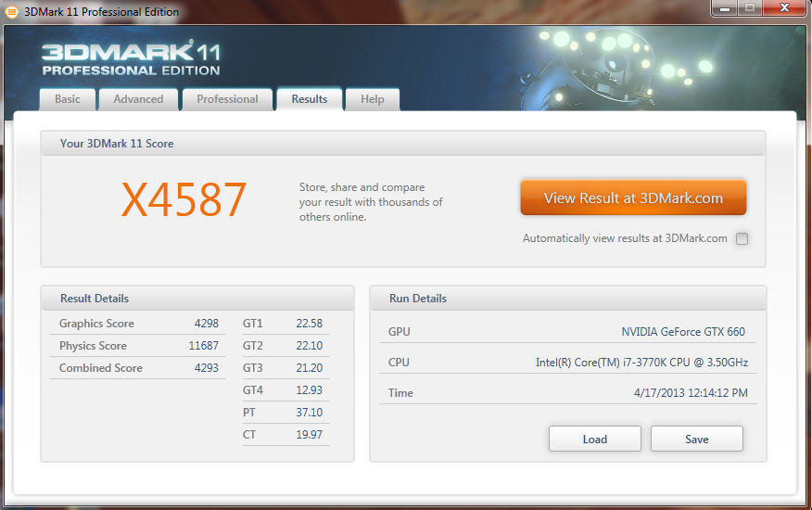Click the Graphics Score value 4298
Image resolution: width=812 pixels, height=510 pixels.
[x=207, y=324]
